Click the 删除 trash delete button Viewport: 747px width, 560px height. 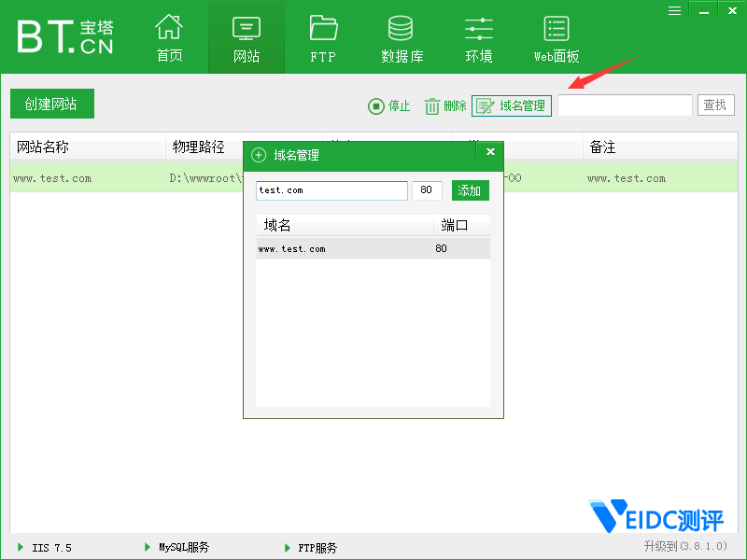[445, 106]
